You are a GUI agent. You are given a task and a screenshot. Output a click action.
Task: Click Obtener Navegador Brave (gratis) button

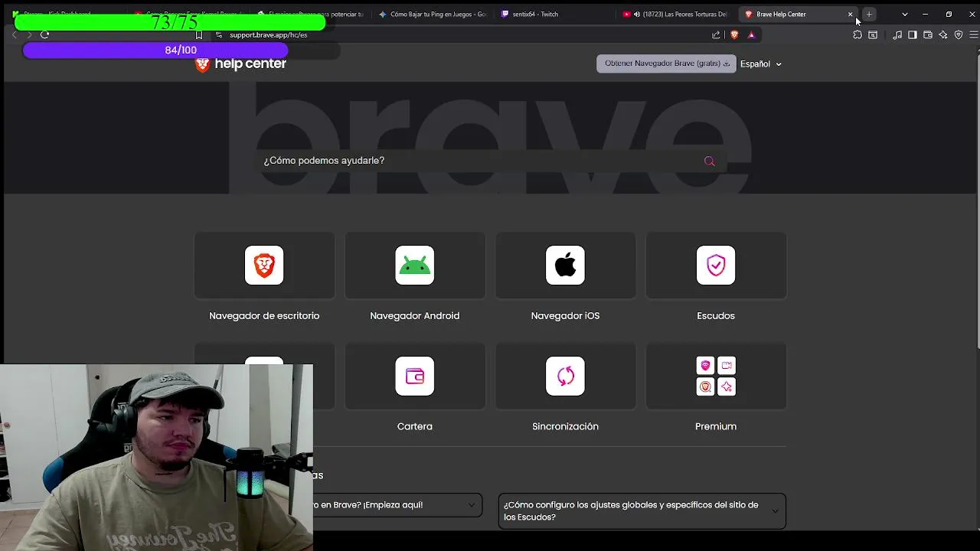click(666, 64)
